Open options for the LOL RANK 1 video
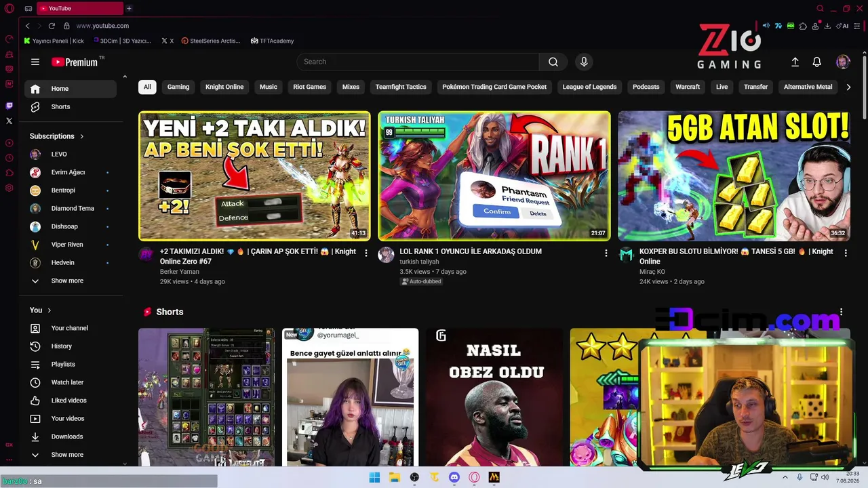Viewport: 868px width, 488px height. coord(606,253)
